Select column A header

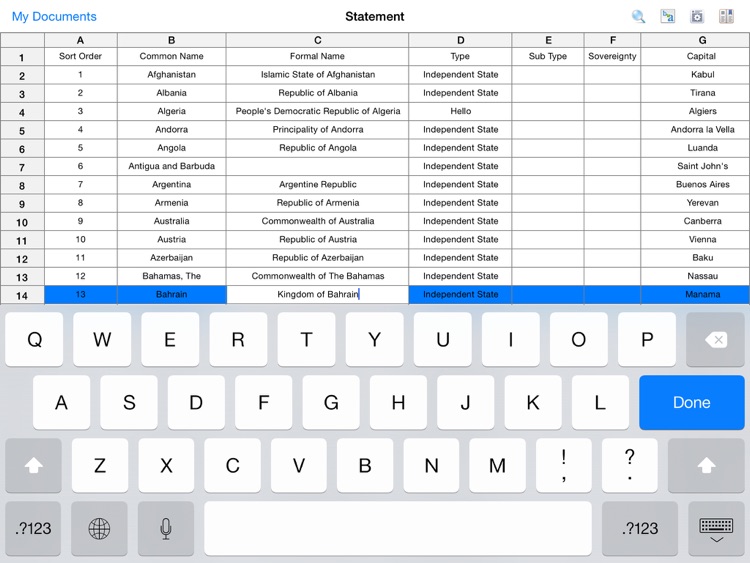click(80, 40)
